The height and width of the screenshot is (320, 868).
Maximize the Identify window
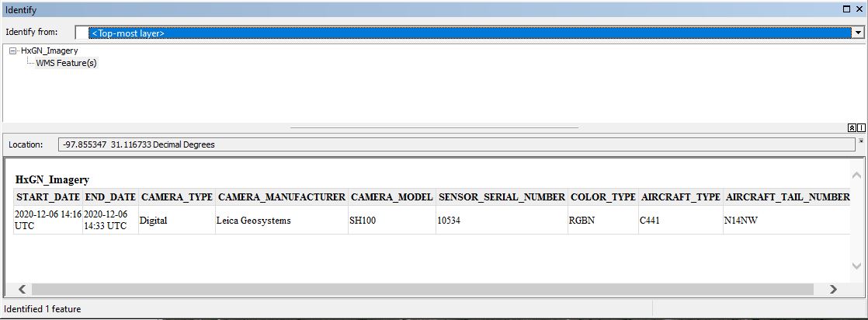coord(847,9)
